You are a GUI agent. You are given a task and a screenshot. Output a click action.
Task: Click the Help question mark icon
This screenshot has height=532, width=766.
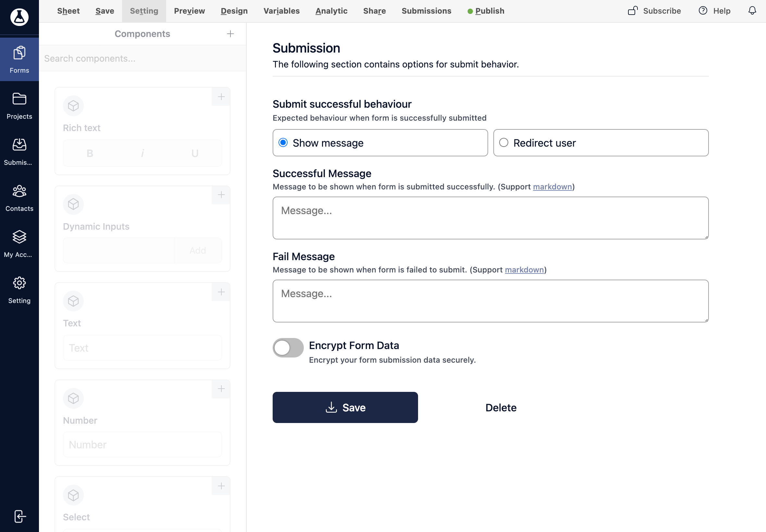tap(703, 11)
